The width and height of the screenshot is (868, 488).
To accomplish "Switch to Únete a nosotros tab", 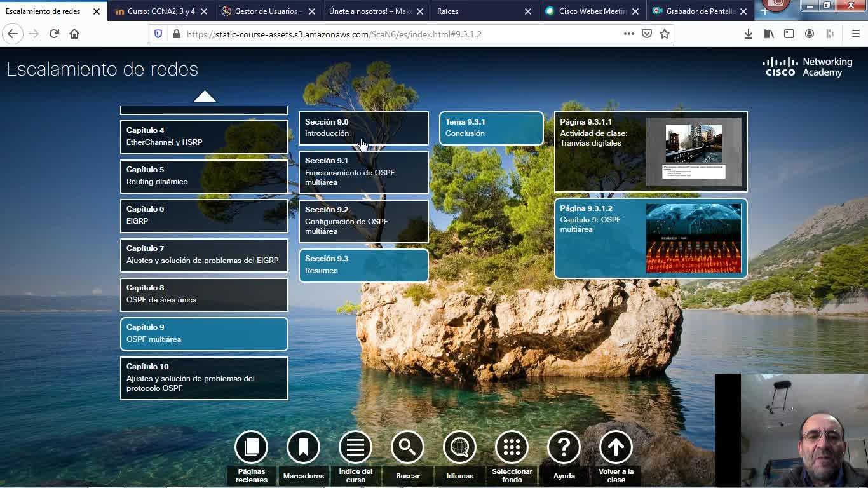I will [377, 11].
